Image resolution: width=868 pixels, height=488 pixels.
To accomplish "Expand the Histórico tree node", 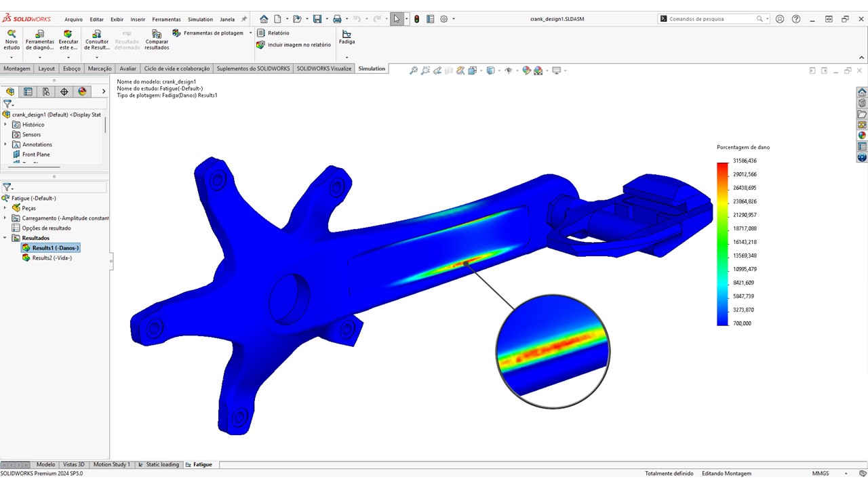I will (5, 125).
